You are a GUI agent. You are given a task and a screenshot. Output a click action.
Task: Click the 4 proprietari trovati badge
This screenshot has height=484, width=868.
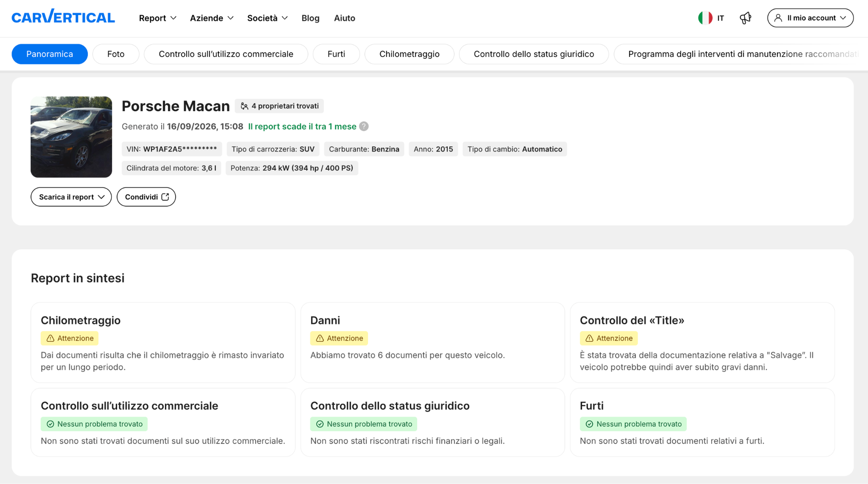click(x=279, y=106)
